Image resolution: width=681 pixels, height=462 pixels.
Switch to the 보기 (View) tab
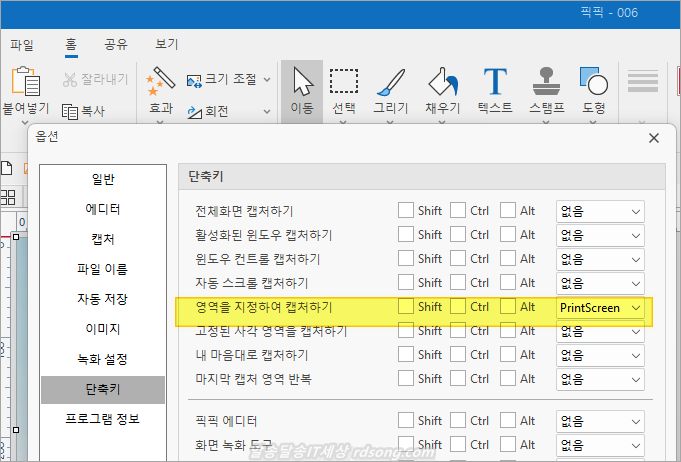(167, 44)
